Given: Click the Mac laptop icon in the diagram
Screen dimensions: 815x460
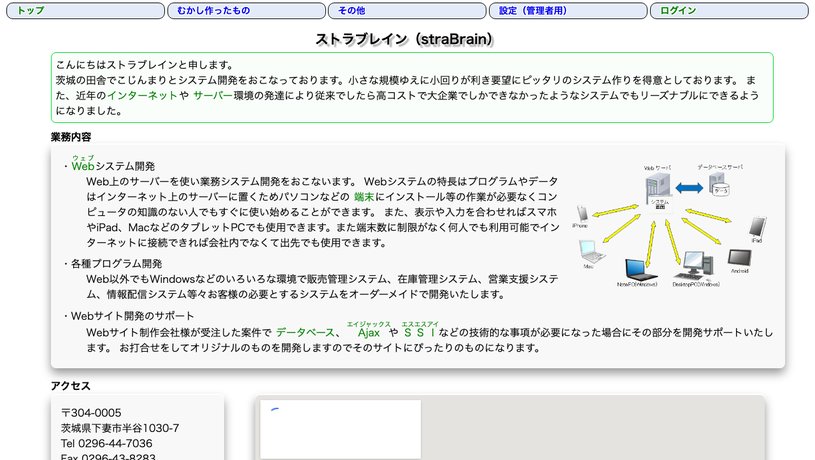Looking at the screenshot, I should pos(591,252).
